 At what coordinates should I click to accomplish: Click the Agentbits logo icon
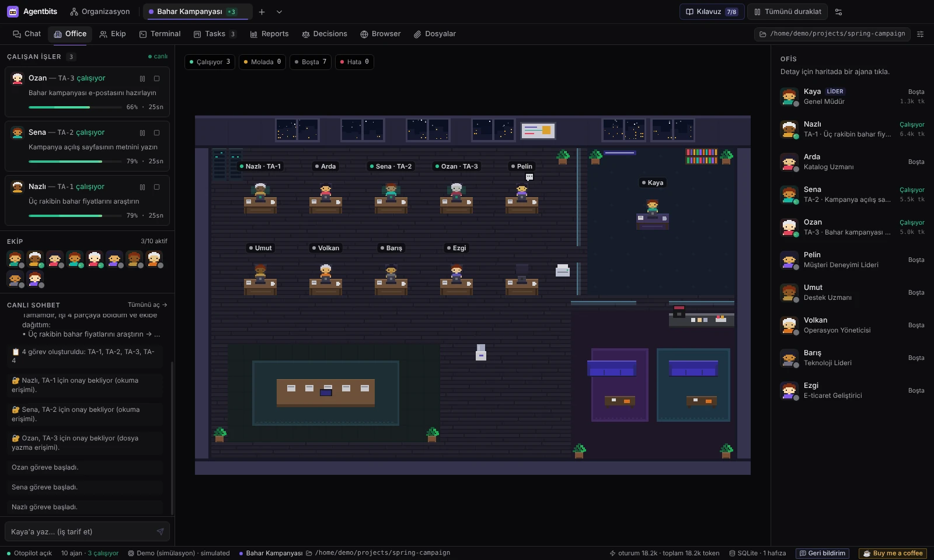pyautogui.click(x=13, y=12)
